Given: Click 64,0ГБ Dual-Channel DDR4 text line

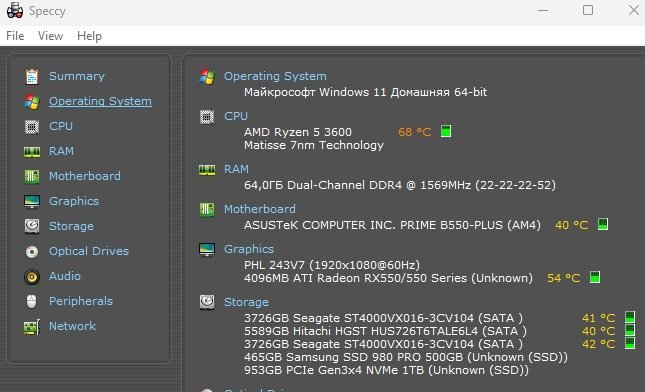Looking at the screenshot, I should [x=399, y=185].
